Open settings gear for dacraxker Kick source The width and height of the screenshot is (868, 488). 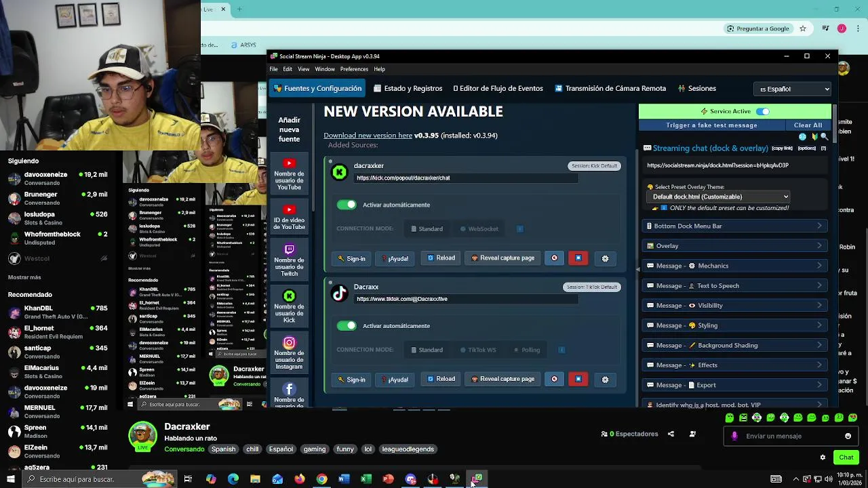tap(605, 258)
